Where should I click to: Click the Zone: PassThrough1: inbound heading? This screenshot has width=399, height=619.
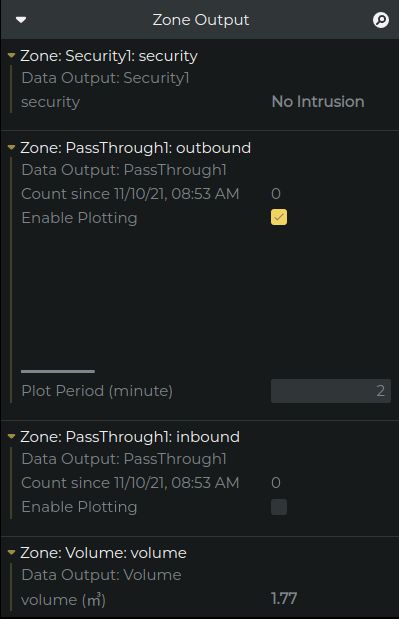130,437
